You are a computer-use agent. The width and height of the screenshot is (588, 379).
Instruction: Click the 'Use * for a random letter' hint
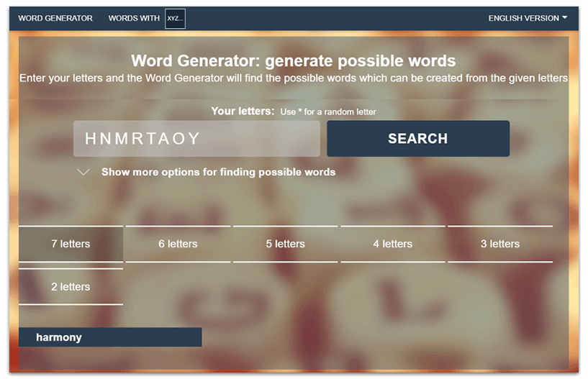point(328,111)
